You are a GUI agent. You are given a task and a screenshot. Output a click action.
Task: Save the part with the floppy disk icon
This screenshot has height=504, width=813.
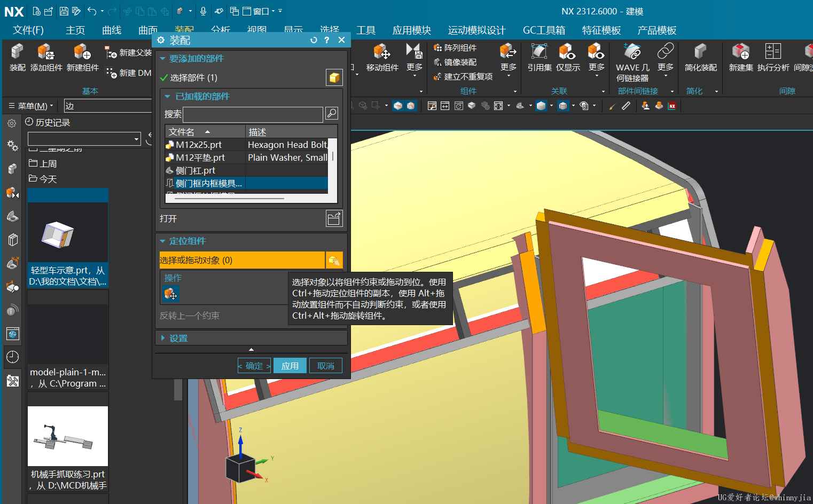[64, 11]
